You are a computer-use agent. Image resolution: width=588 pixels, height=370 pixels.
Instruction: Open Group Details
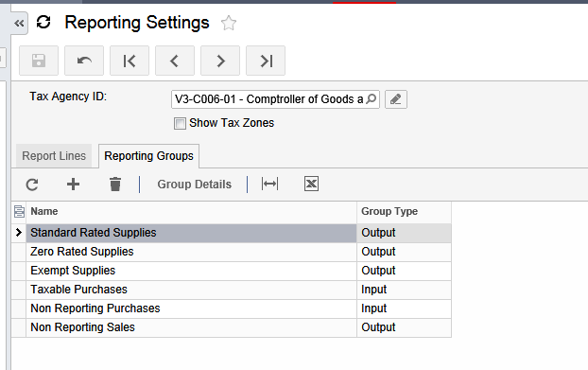point(194,185)
